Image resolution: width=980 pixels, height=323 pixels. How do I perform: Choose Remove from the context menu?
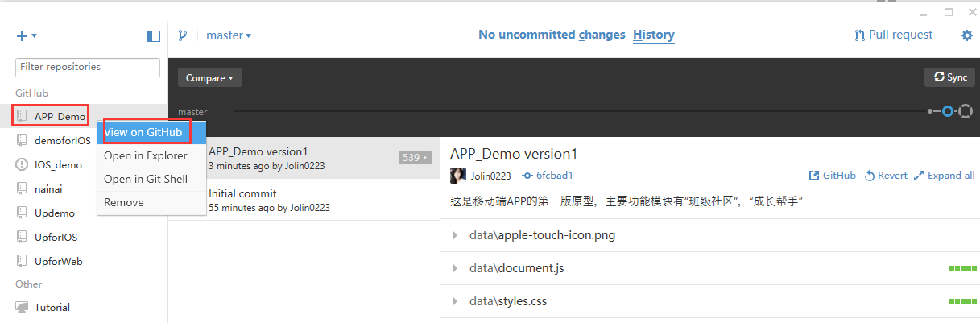tap(152, 202)
